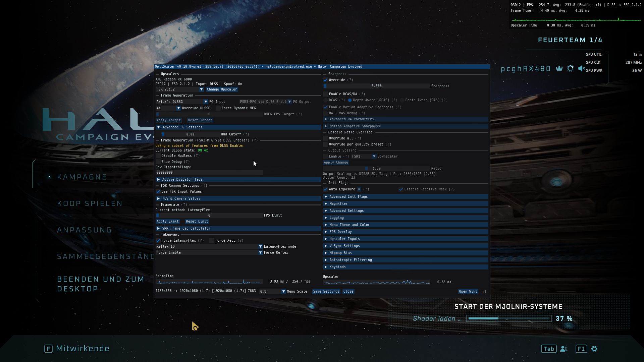Image resolution: width=644 pixels, height=362 pixels.
Task: Toggle the Sharpness Override checkbox
Action: click(325, 80)
